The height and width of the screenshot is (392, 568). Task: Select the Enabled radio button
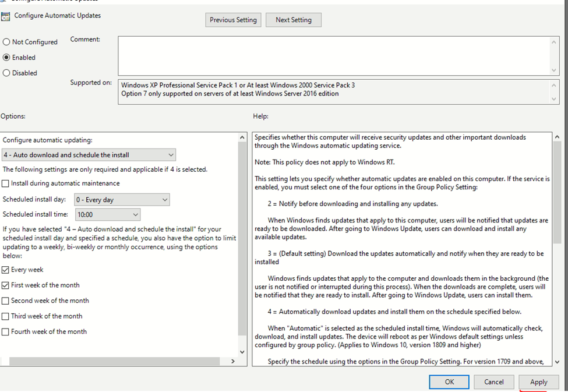click(7, 58)
